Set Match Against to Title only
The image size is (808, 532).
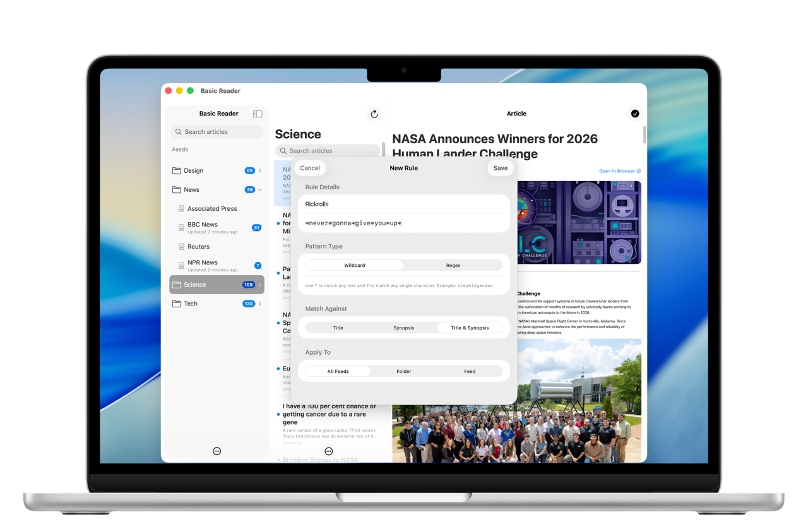pos(338,328)
